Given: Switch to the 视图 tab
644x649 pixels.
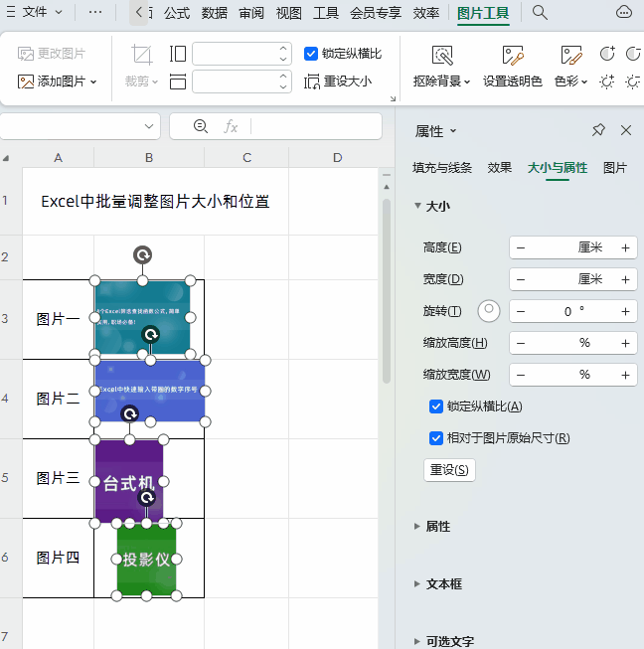Looking at the screenshot, I should (x=288, y=13).
